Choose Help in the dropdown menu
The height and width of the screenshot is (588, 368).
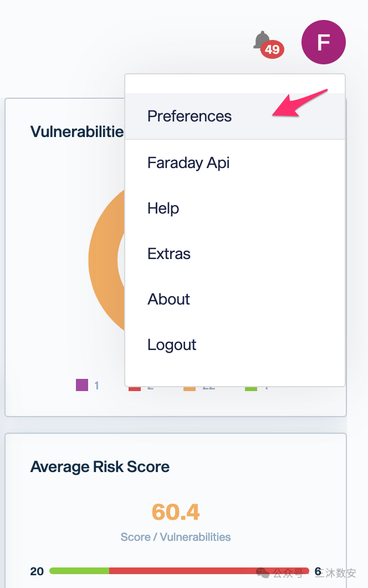pos(163,208)
